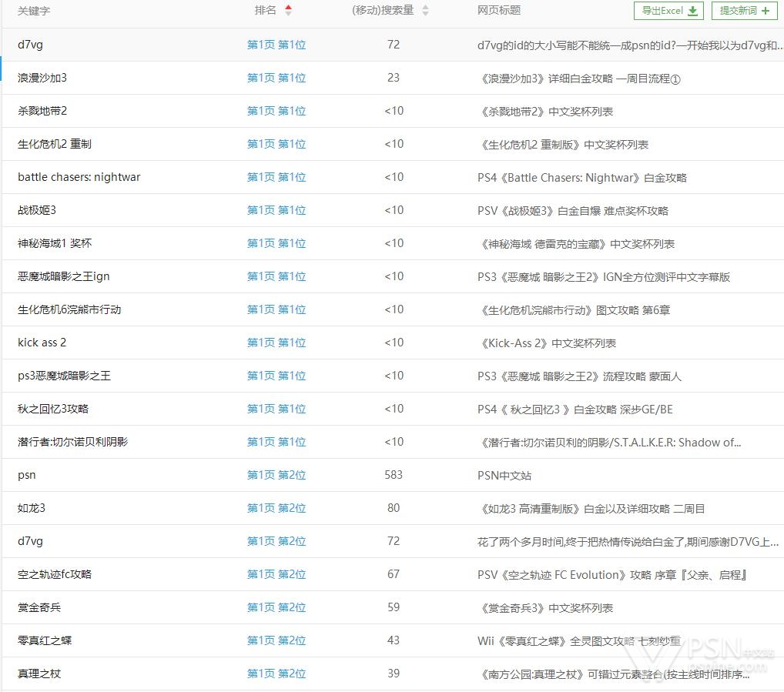Open ranking link for 杀戮地带2
This screenshot has width=784, height=692.
click(276, 111)
